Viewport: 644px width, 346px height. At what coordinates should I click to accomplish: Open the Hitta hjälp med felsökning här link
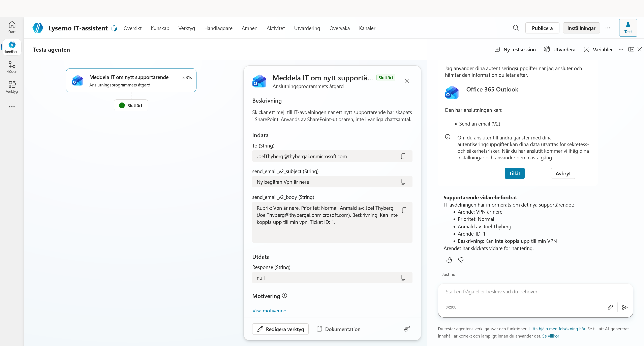[x=557, y=328]
